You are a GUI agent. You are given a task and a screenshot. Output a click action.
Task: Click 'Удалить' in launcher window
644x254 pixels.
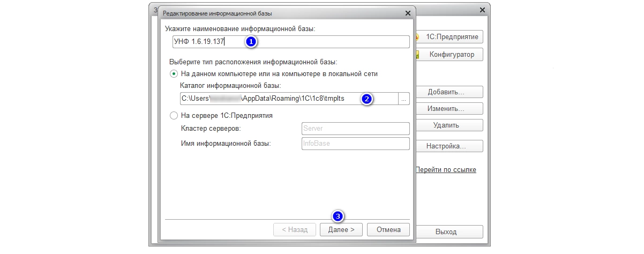(x=449, y=125)
